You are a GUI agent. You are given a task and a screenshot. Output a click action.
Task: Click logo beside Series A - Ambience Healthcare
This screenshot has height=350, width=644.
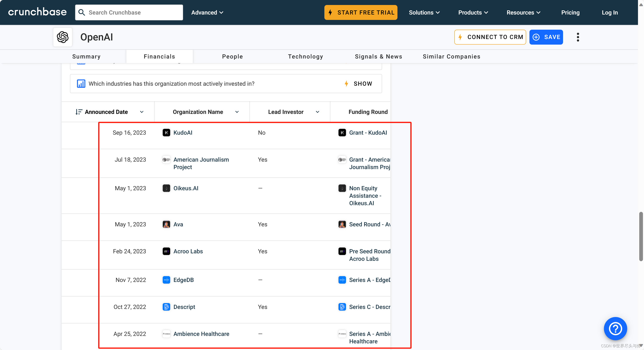click(x=342, y=334)
